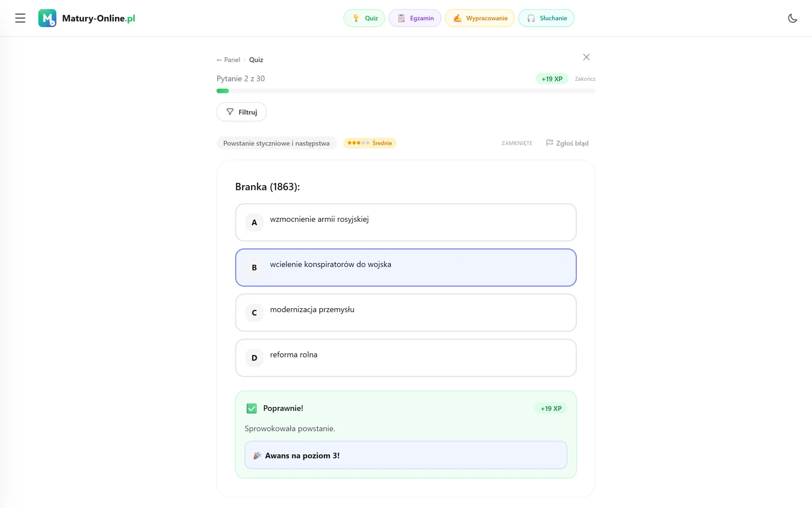Click Zakończ to end quiz

tap(585, 79)
